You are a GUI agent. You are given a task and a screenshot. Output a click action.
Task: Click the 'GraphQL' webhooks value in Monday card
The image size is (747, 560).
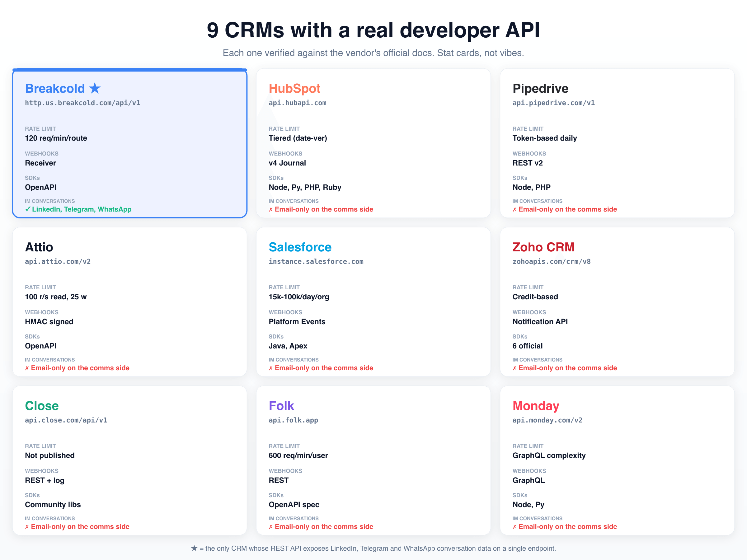(529, 480)
